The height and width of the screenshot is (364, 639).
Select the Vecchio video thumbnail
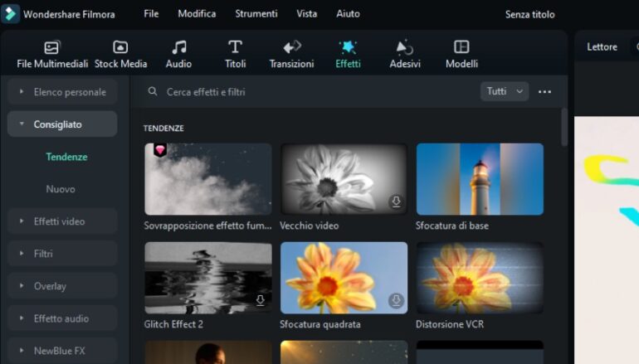344,179
